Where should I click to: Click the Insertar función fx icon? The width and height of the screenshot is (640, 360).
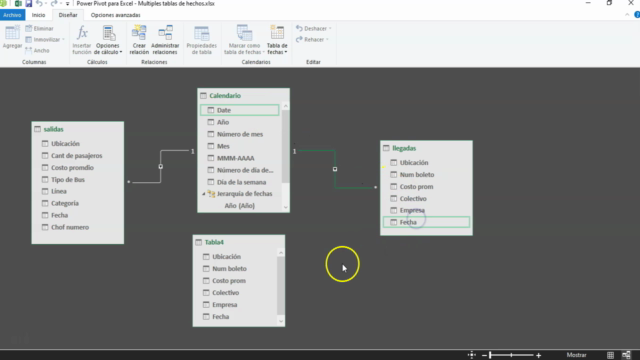(82, 33)
